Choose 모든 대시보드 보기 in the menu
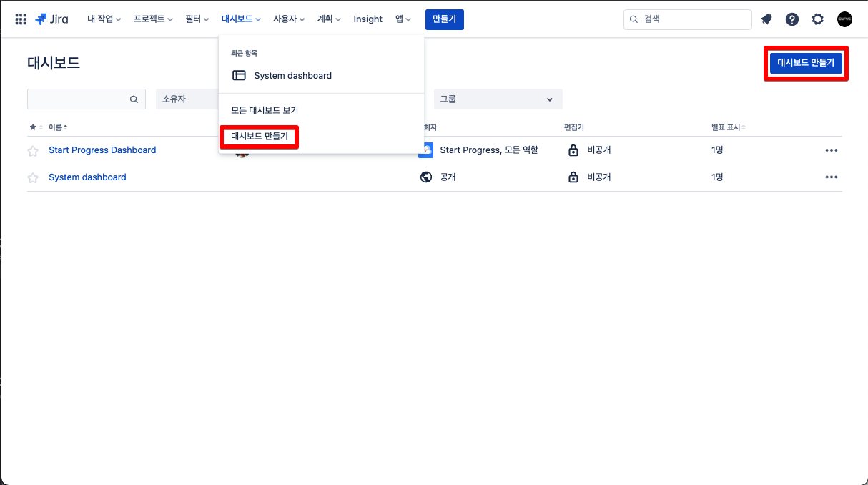 [321, 110]
